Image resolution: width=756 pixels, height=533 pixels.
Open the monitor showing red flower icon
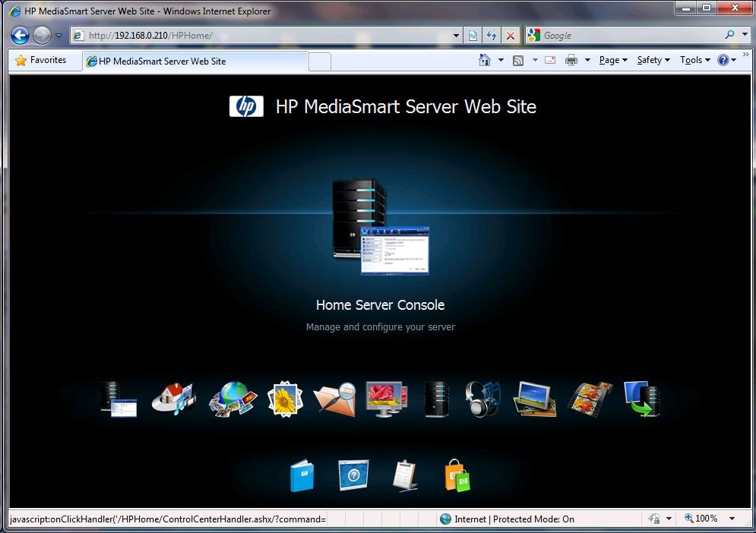pos(387,399)
